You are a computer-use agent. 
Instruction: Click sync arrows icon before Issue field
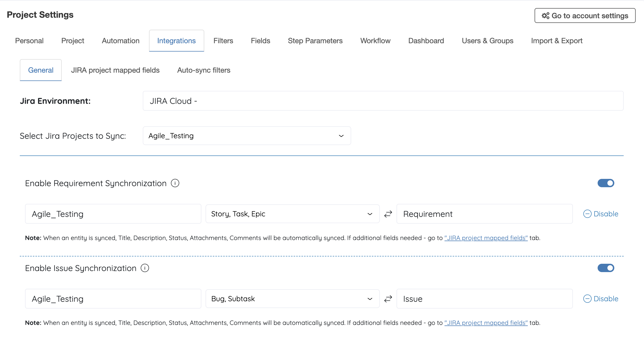(388, 299)
